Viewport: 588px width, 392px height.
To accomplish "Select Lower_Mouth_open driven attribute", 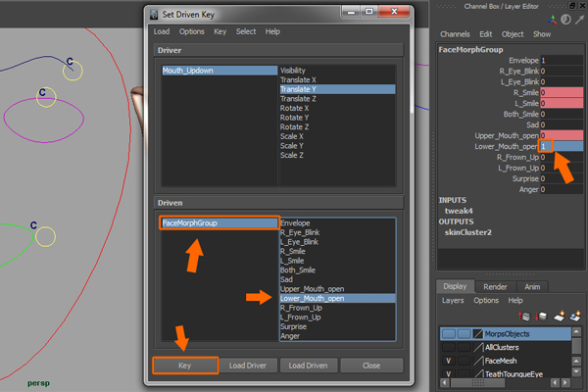I will (337, 298).
